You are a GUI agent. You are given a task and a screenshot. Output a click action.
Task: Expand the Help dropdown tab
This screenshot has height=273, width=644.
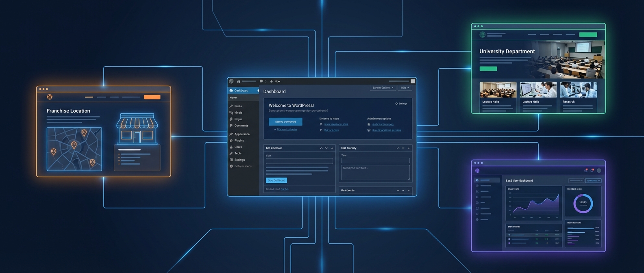pos(405,88)
